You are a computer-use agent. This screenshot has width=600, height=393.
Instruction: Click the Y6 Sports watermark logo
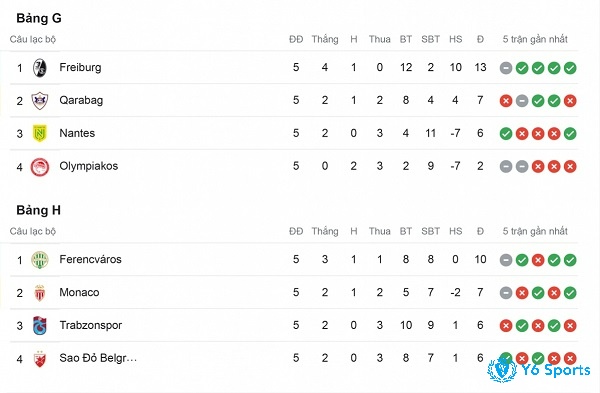pos(539,369)
